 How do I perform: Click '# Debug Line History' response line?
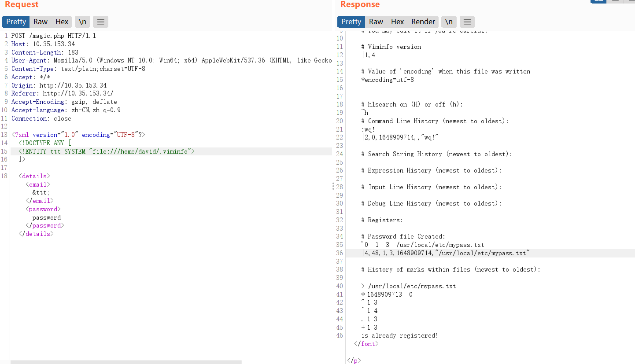[432, 203]
